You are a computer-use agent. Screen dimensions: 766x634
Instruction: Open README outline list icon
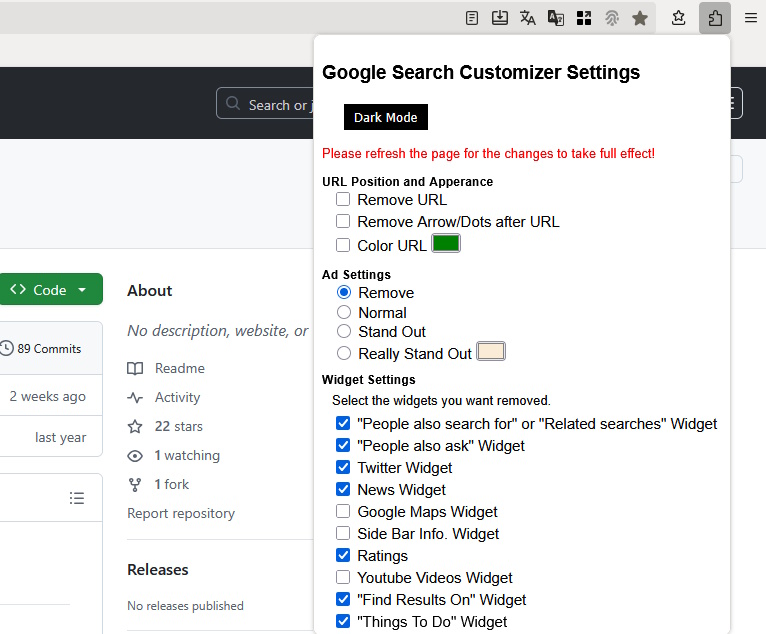(x=77, y=498)
